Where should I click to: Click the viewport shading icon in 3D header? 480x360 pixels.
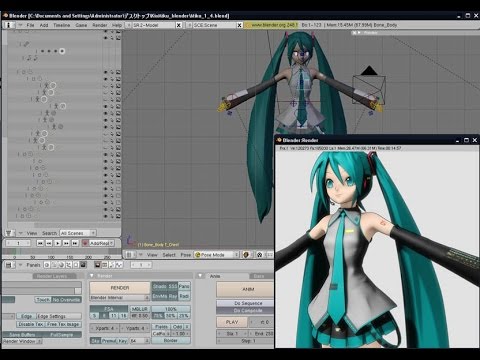coord(246,255)
